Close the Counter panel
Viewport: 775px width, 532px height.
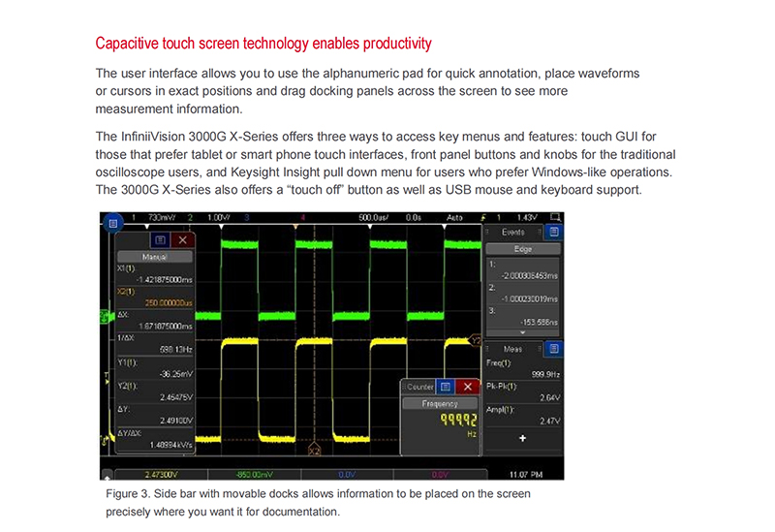click(x=468, y=387)
